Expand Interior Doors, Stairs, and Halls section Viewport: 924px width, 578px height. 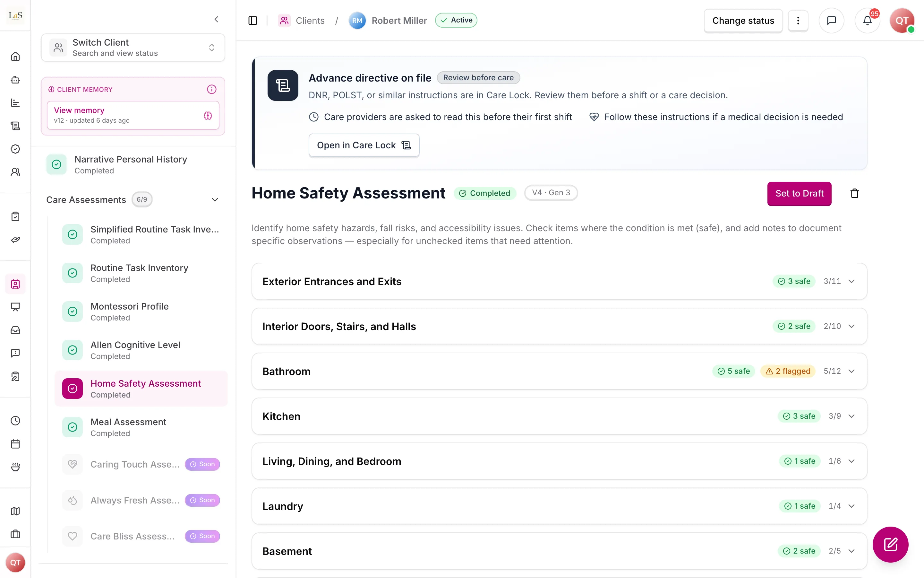559,326
